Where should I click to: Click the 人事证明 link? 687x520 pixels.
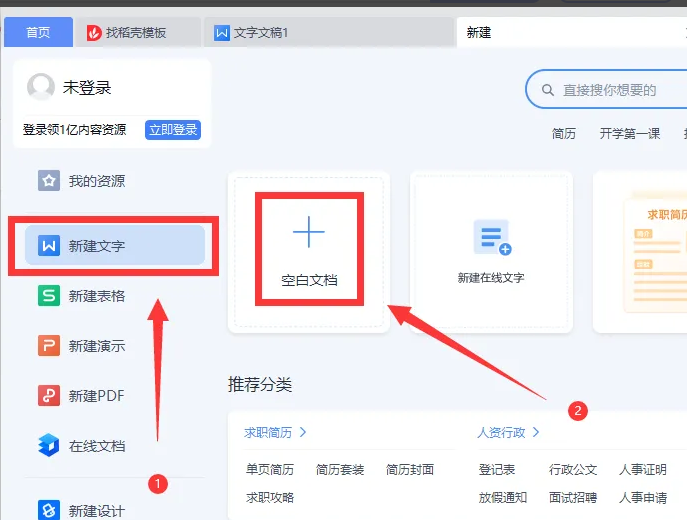[x=643, y=469]
